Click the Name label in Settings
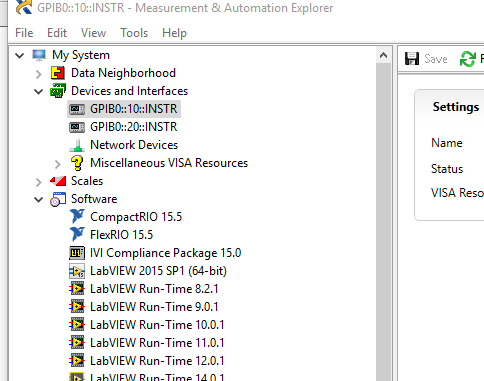Image resolution: width=484 pixels, height=381 pixels. point(447,143)
